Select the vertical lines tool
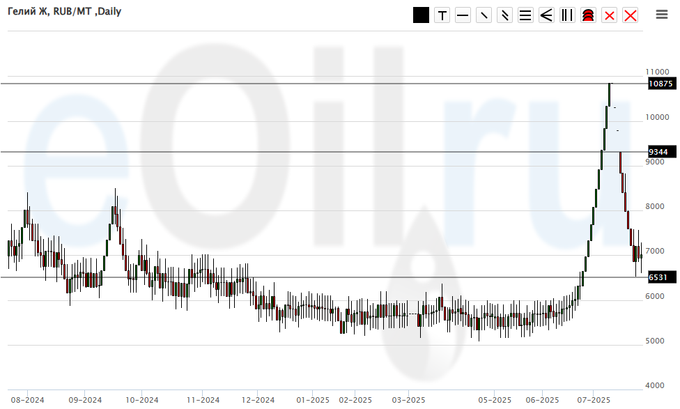Screen dimensions: 680x409 tap(567, 15)
